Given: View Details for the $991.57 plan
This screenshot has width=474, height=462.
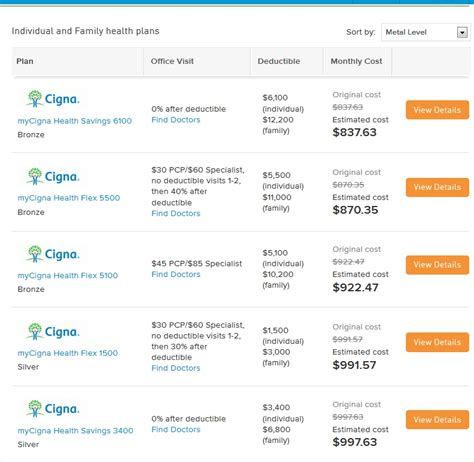Looking at the screenshot, I should [x=437, y=342].
